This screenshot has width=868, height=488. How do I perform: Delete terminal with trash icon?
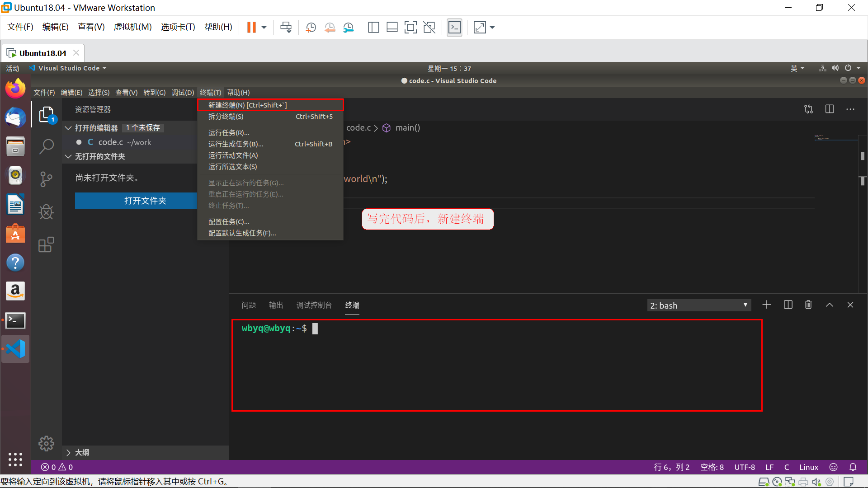[808, 305]
